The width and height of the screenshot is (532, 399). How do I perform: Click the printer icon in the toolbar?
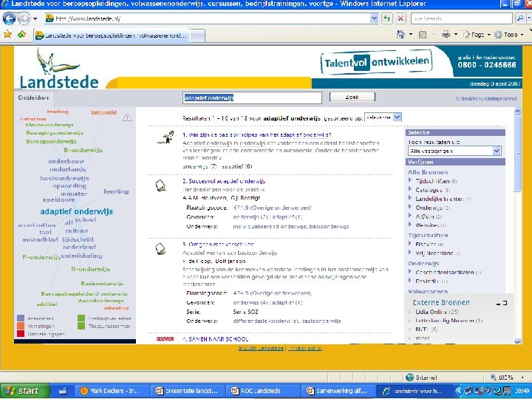point(446,34)
